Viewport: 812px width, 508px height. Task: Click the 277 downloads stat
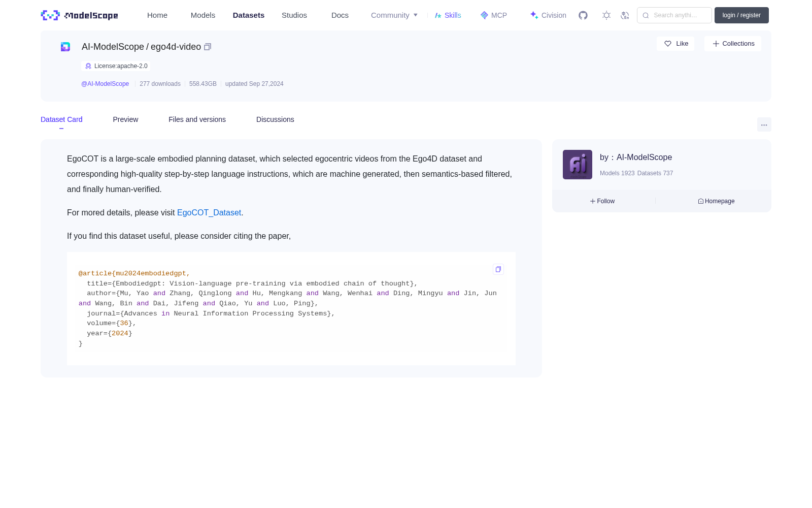[x=160, y=84]
